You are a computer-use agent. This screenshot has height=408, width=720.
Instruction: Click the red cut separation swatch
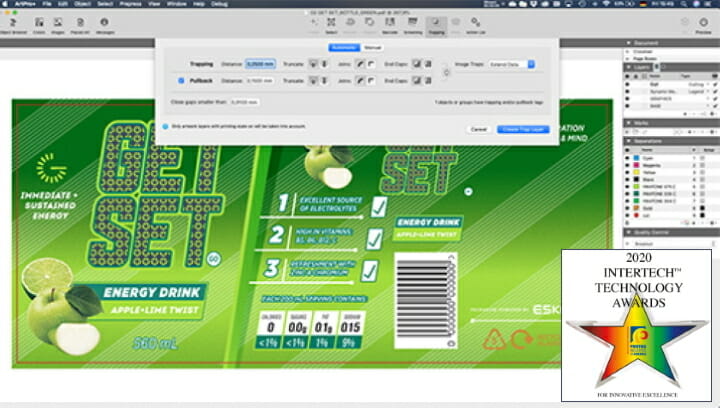point(636,215)
